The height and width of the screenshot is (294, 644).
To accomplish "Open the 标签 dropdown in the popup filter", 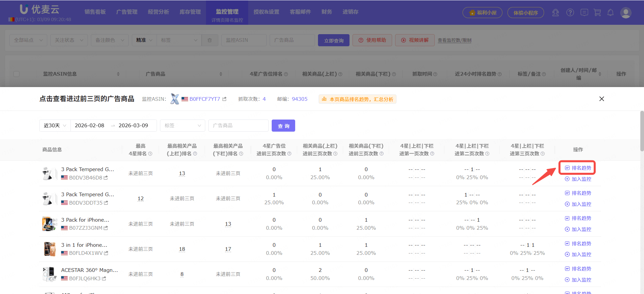I will (182, 126).
